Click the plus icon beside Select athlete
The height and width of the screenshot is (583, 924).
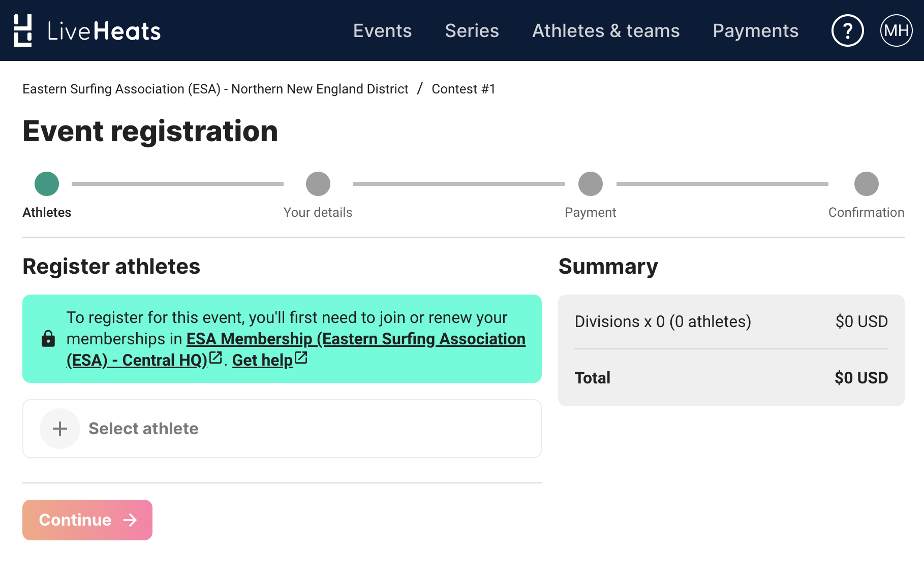click(x=60, y=429)
